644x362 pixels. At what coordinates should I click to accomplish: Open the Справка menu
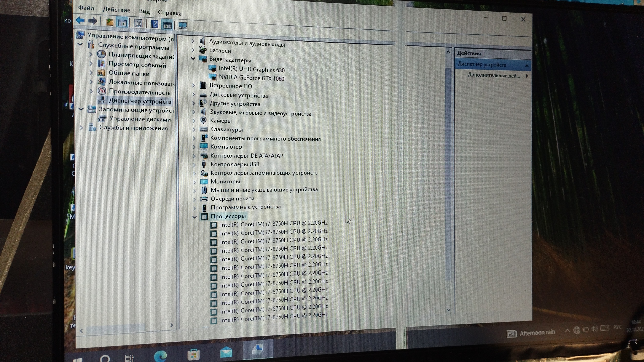pyautogui.click(x=169, y=13)
